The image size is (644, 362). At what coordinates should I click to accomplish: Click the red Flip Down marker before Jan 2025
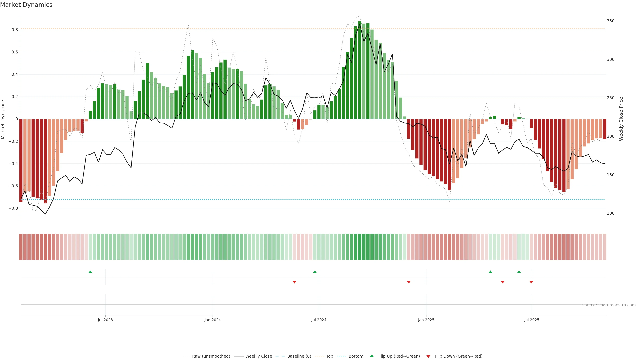point(409,282)
